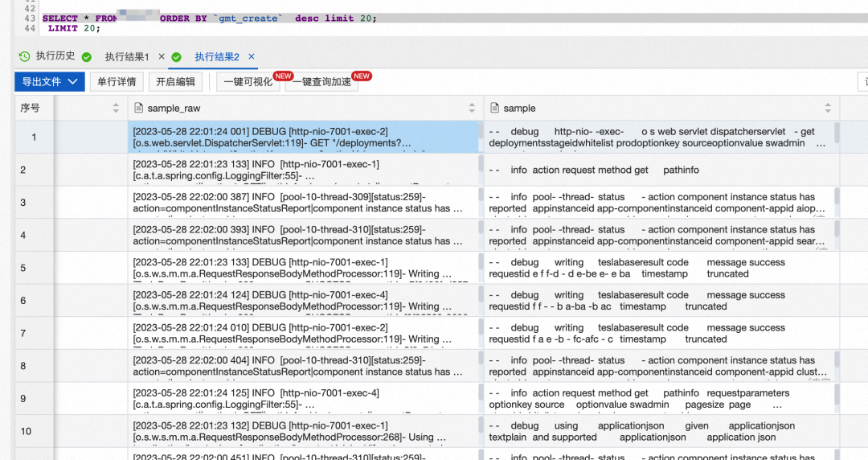Select row number 5

click(35, 268)
